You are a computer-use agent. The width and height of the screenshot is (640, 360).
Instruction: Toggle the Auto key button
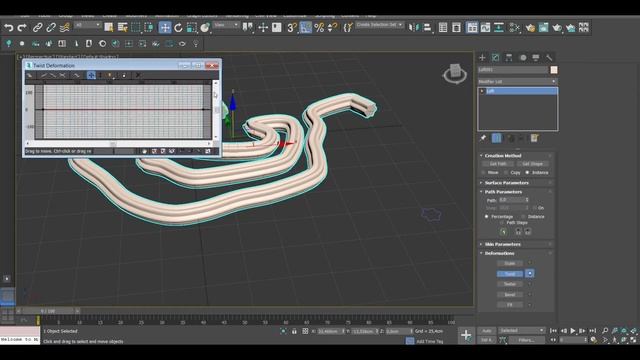(x=487, y=331)
